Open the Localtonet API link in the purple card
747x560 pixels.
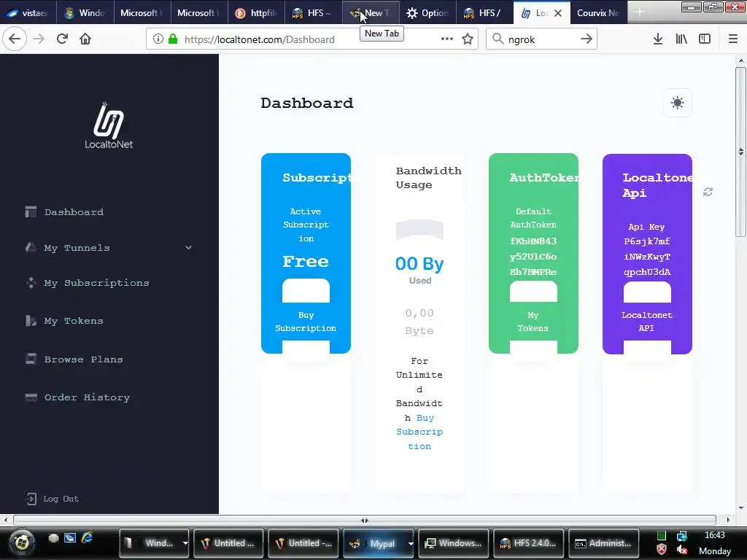coord(647,322)
